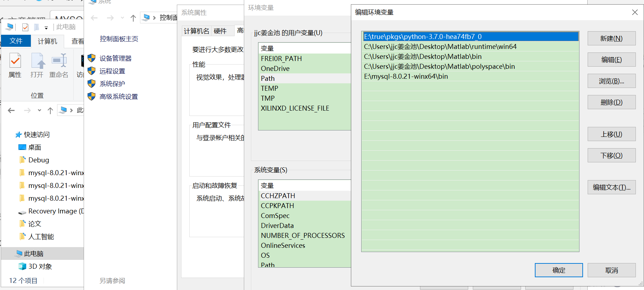This screenshot has height=290, width=644.
Task: Select the 计算机名 tab in System Properties
Action: point(196,31)
